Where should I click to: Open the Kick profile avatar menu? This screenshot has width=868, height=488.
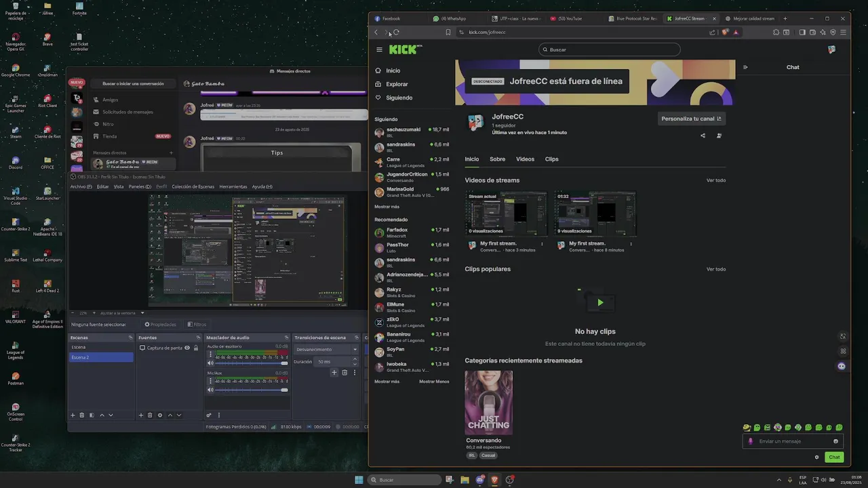click(x=831, y=49)
